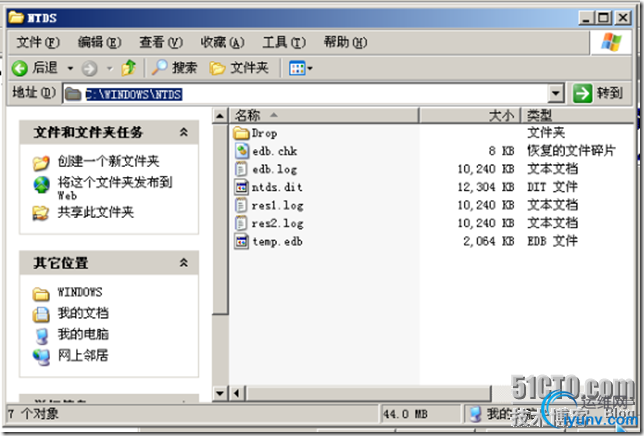644x436 pixels.
Task: Select the res2.log file icon
Action: [x=241, y=223]
